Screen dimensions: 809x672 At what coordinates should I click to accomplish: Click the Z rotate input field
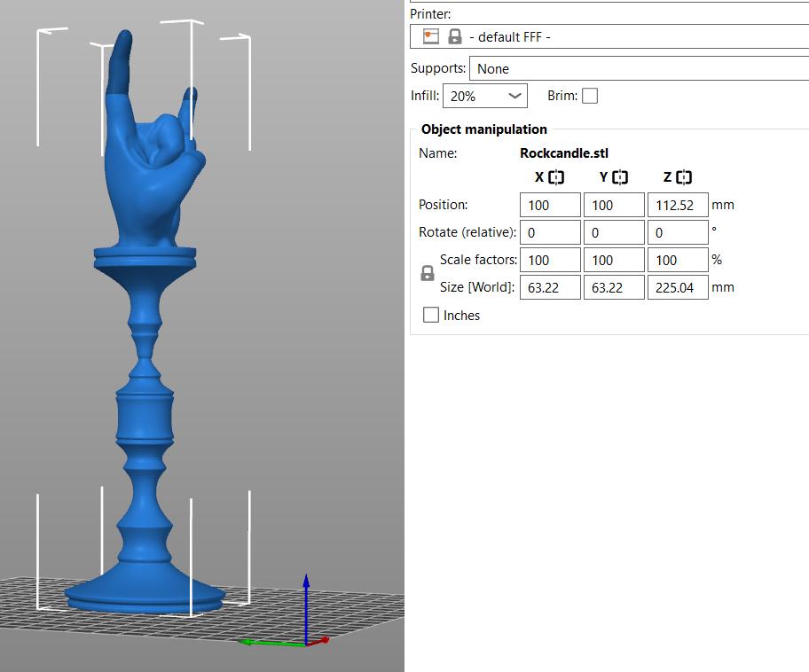pos(678,231)
